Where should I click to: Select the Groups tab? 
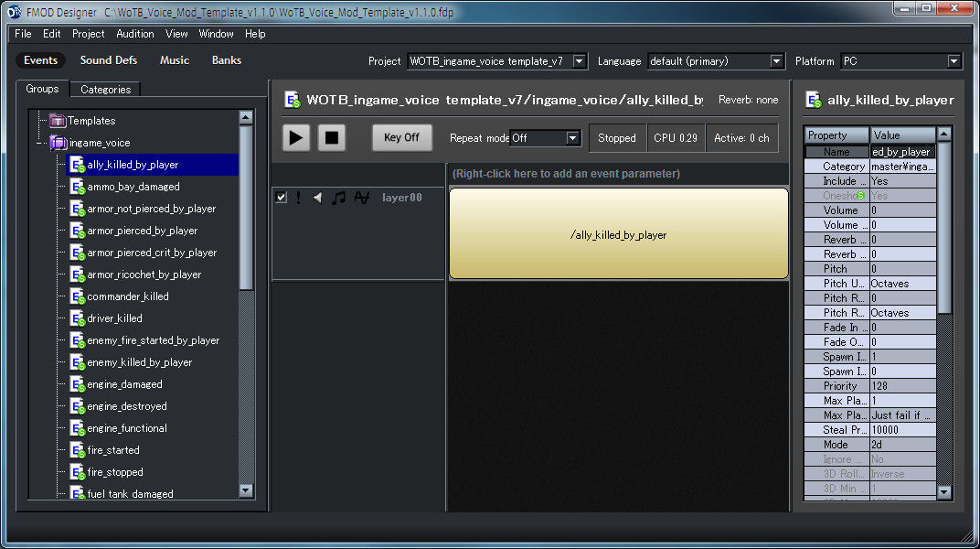(42, 89)
